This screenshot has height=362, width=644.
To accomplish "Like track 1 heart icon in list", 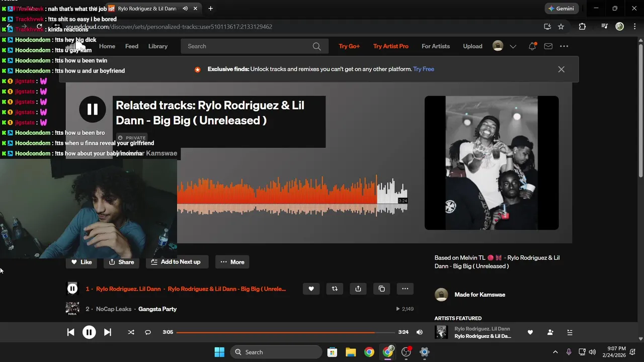I will (x=311, y=289).
